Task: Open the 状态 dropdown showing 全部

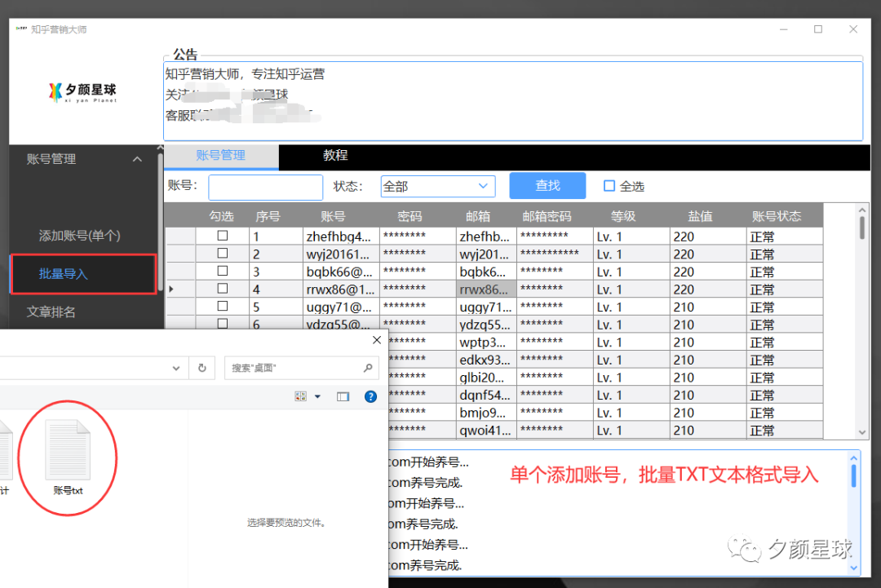Action: pyautogui.click(x=438, y=187)
